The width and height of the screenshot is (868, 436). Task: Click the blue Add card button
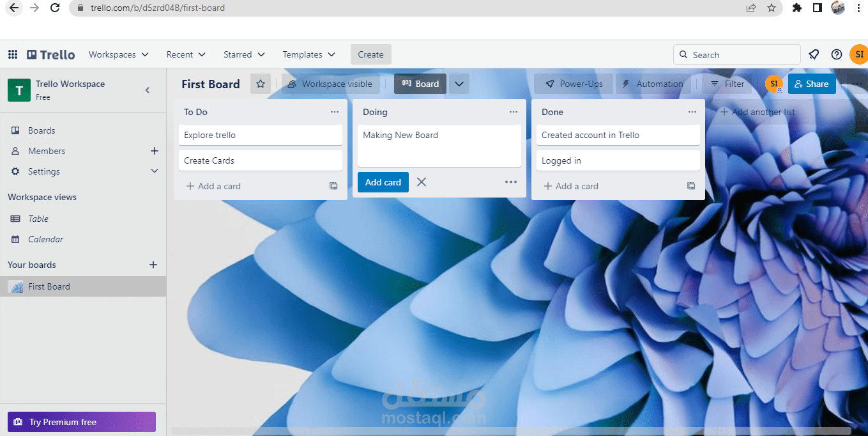tap(383, 182)
